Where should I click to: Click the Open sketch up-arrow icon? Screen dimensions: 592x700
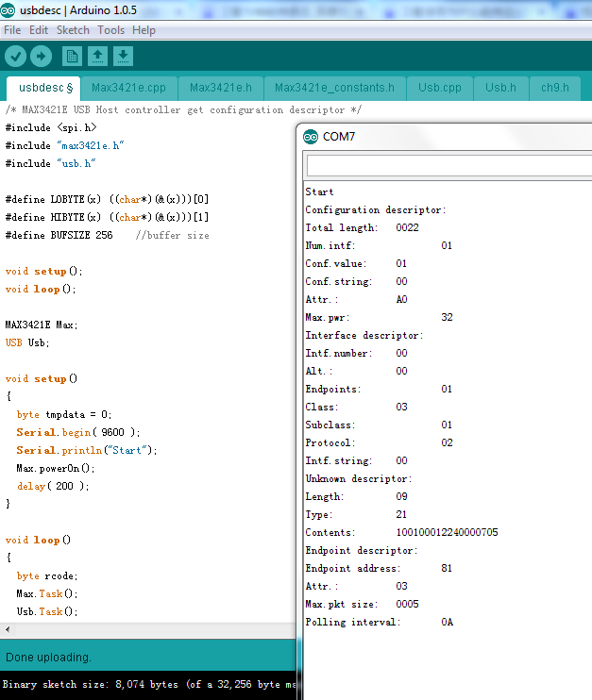(97, 57)
